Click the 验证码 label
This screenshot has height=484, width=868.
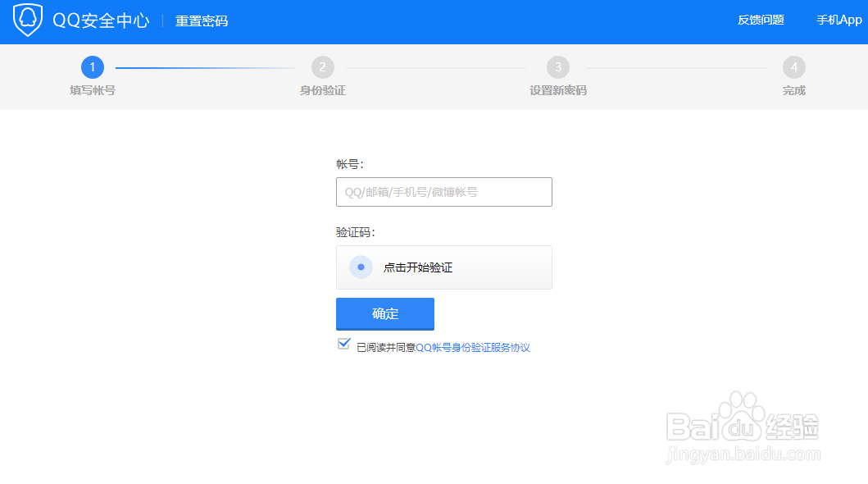tap(356, 232)
